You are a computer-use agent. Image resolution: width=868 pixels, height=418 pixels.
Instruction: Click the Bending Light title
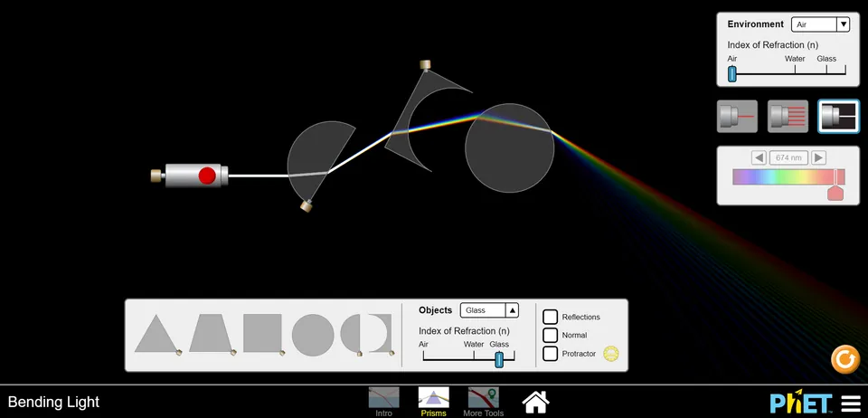[53, 402]
